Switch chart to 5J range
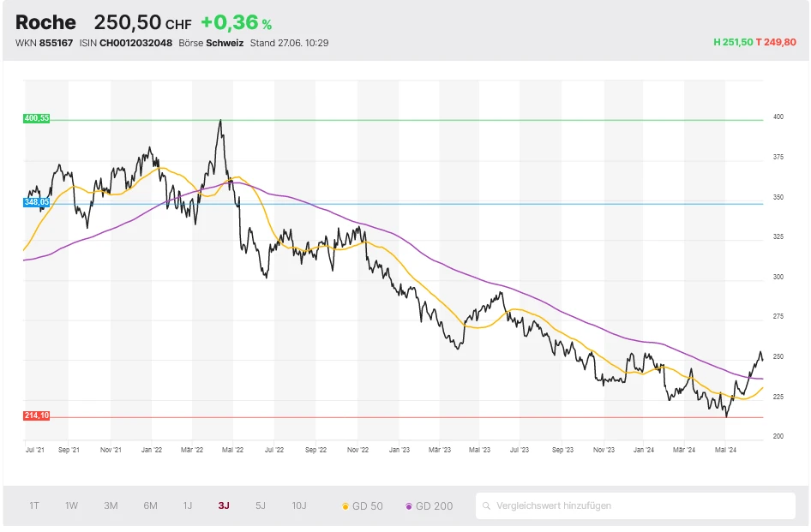 (x=261, y=505)
